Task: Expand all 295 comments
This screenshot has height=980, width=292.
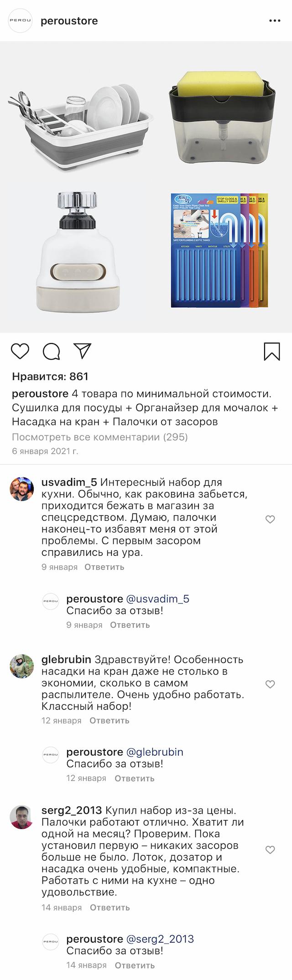Action: tap(100, 437)
